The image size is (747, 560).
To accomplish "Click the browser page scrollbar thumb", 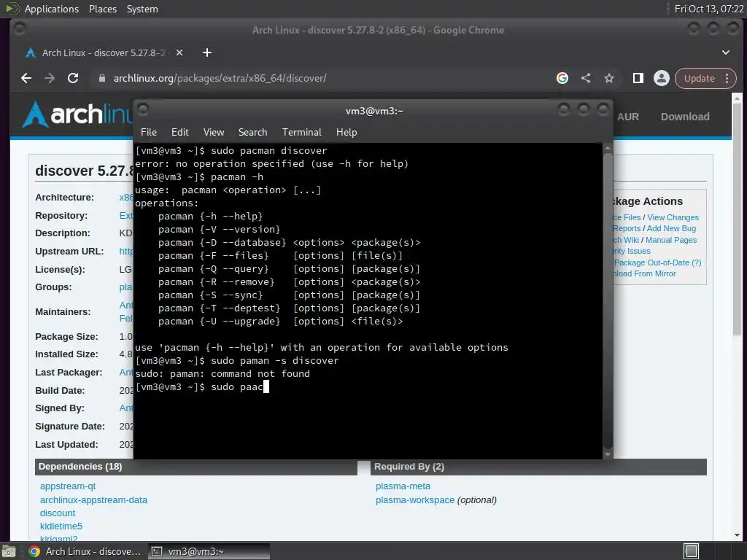I will pos(737,219).
